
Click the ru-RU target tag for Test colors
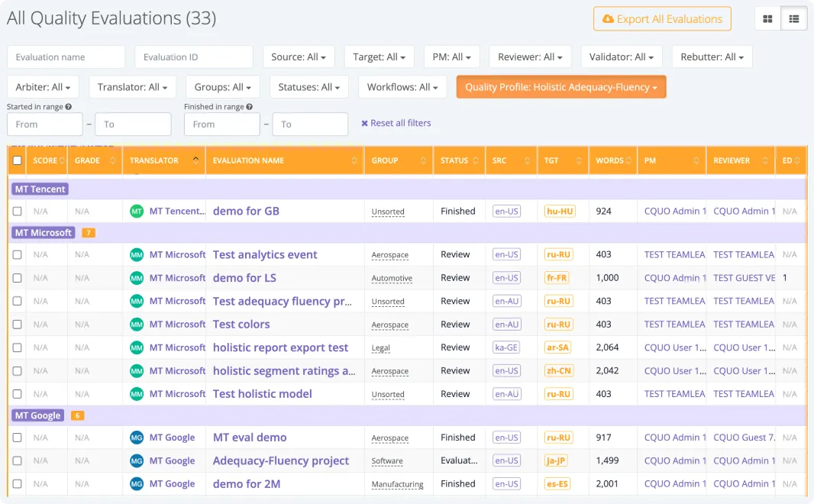557,325
